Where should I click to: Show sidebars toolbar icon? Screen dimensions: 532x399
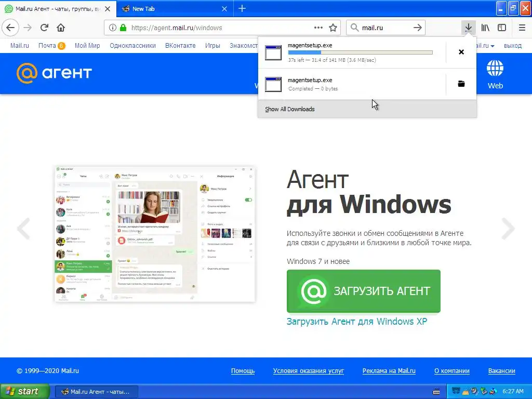coord(502,28)
